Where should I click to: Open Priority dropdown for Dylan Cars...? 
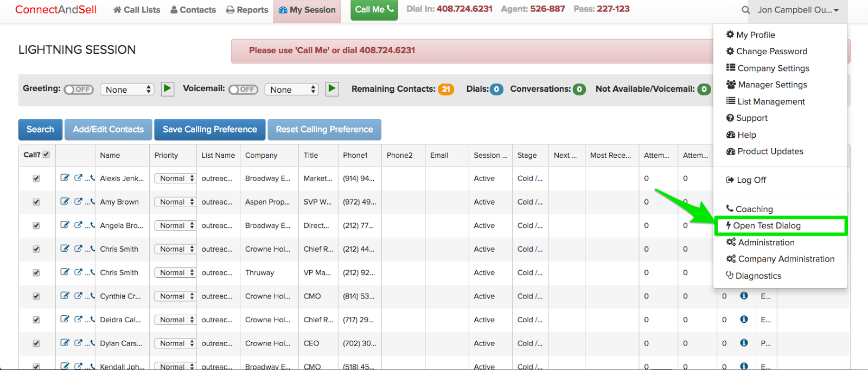point(175,343)
